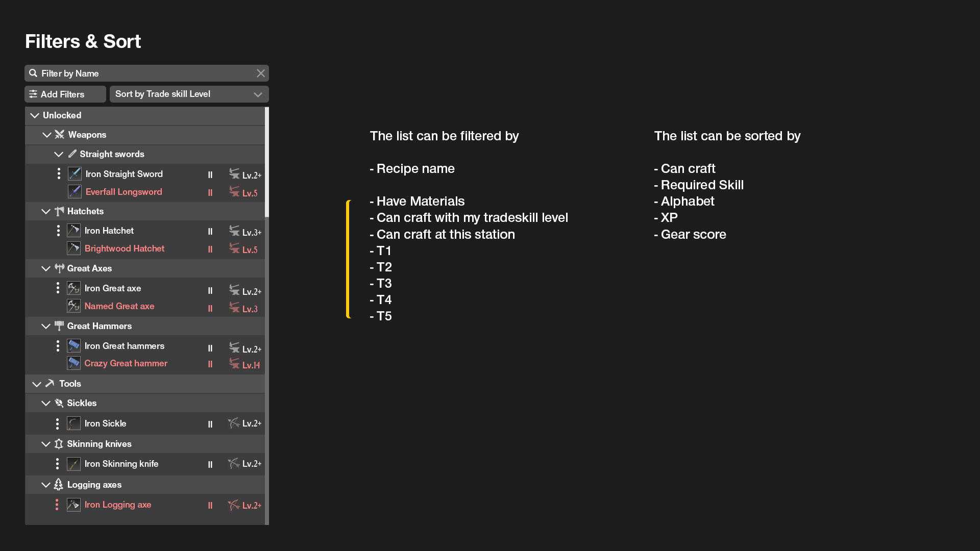Click the anvil icon beside Iron Hatchet
Image resolution: width=980 pixels, height=551 pixels.
234,231
